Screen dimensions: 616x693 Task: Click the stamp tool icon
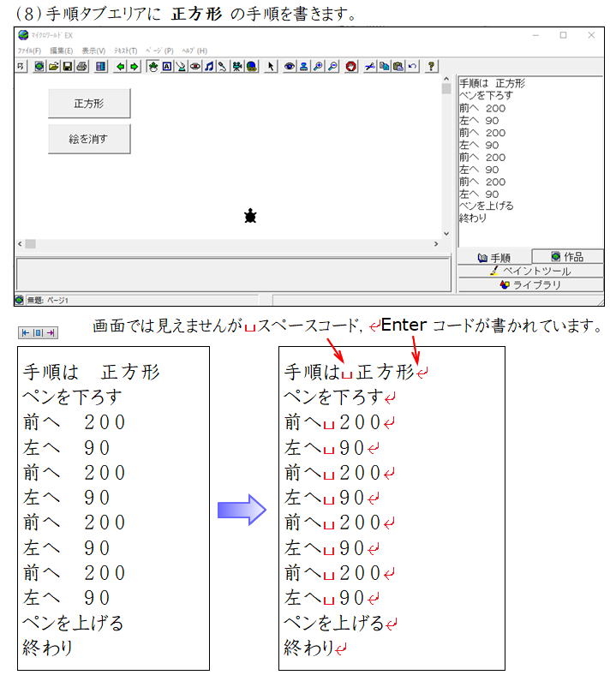[x=303, y=66]
